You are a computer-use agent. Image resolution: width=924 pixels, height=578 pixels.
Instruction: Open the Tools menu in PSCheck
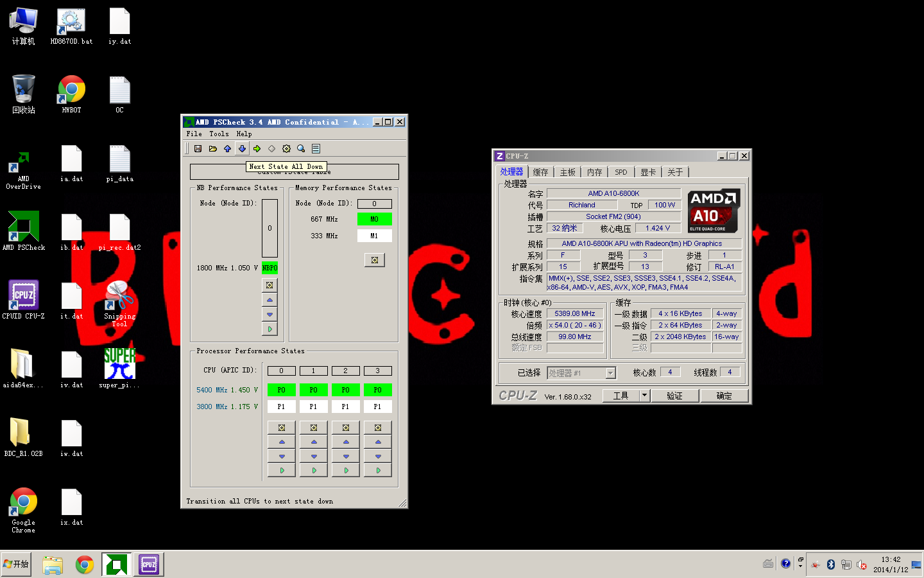click(219, 134)
